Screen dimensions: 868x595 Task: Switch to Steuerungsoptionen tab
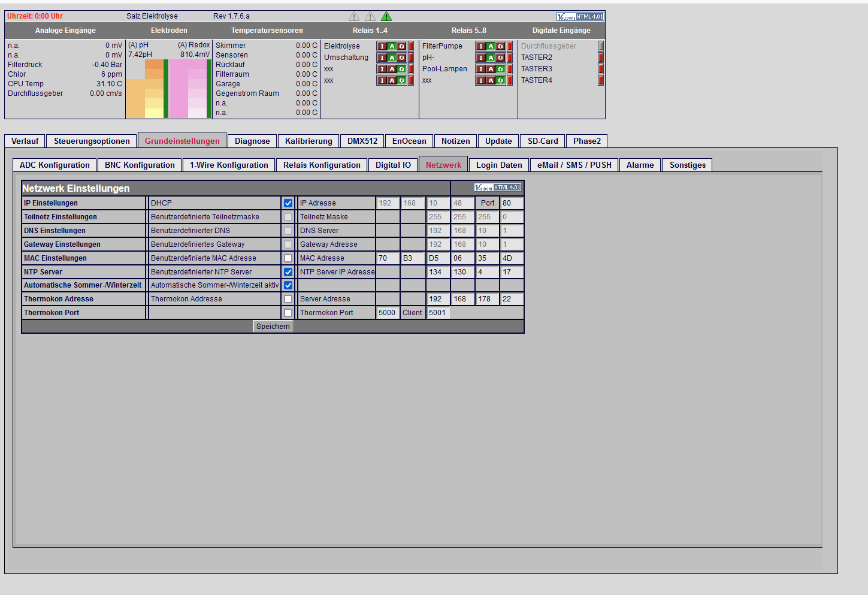92,141
